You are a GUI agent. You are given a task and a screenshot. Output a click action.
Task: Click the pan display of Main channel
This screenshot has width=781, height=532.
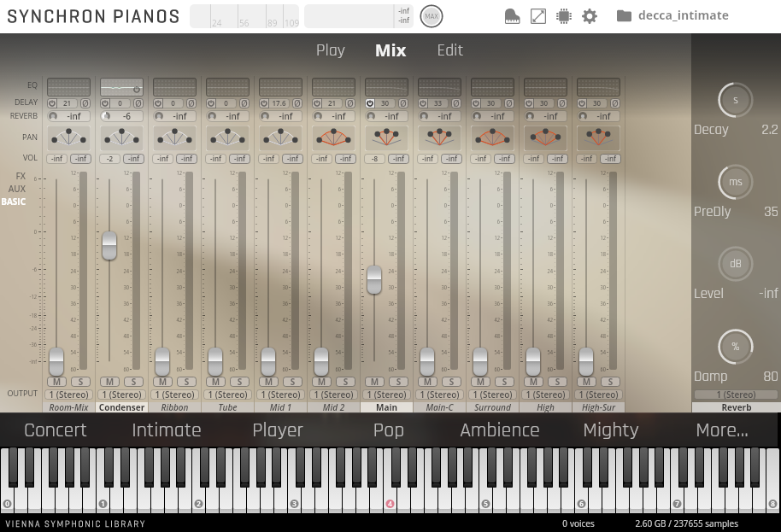386,137
